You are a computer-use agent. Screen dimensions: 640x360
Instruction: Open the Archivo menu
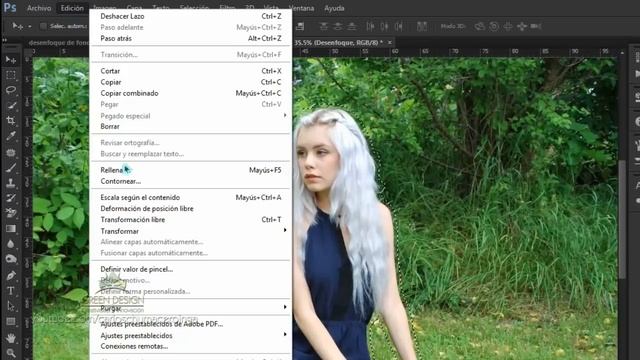point(39,8)
